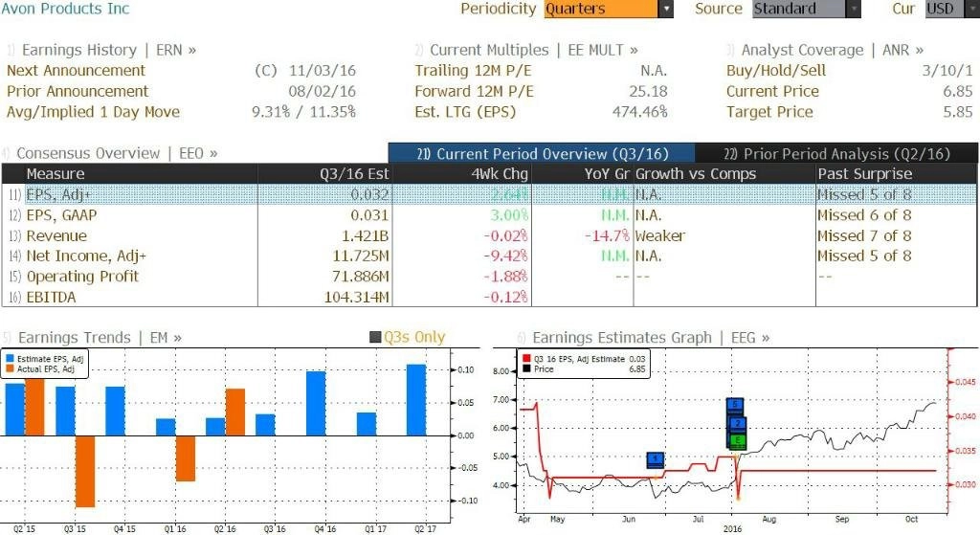Viewport: 980px width, 535px height.
Task: Switch to Current Period Overview (Q3/16) tab
Action: 542,154
